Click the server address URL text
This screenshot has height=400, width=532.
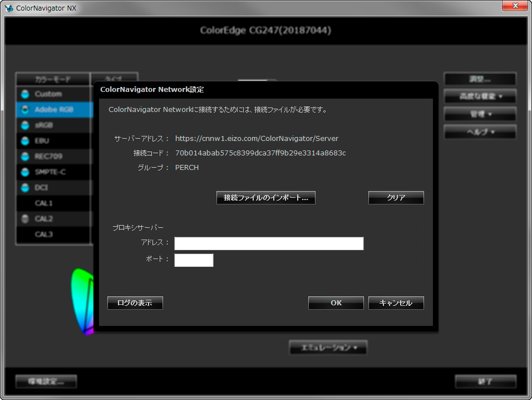(257, 139)
